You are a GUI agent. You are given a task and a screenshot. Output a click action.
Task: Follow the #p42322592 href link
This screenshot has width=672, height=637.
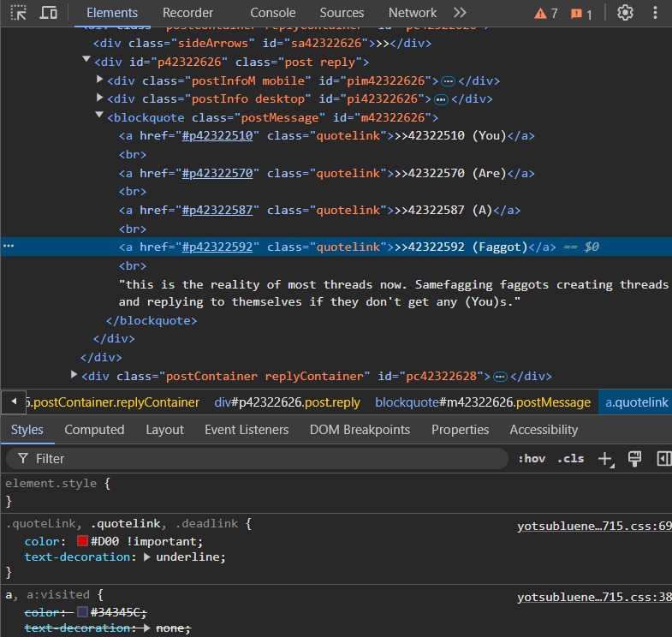pyautogui.click(x=217, y=247)
